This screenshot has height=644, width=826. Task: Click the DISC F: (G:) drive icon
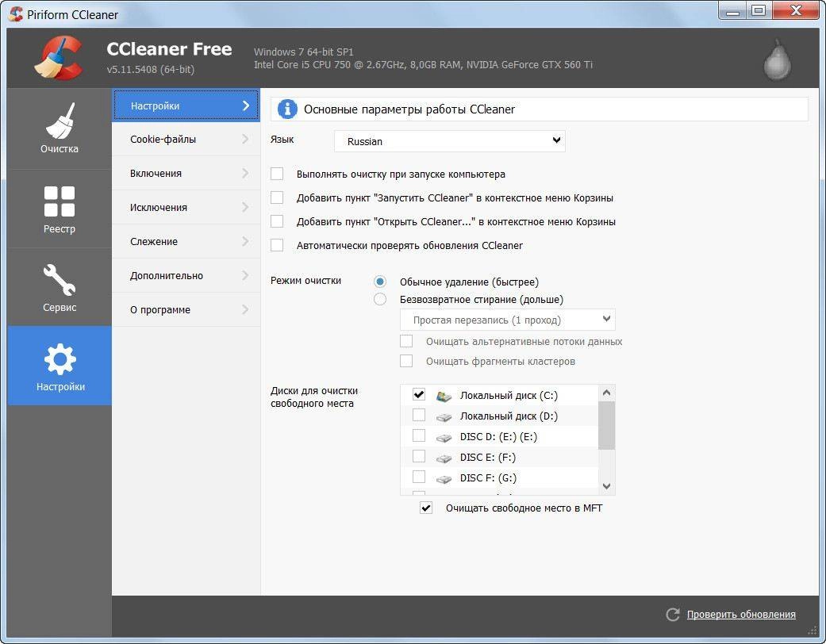coord(444,479)
